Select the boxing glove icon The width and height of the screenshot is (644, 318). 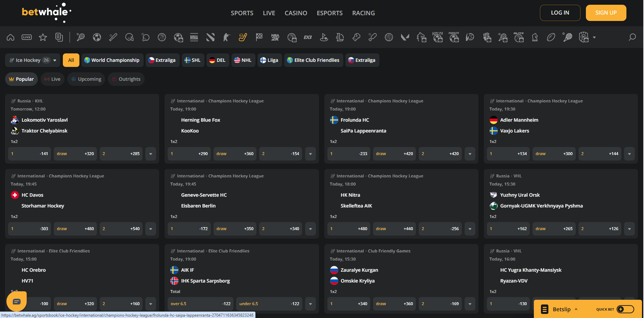(356, 37)
